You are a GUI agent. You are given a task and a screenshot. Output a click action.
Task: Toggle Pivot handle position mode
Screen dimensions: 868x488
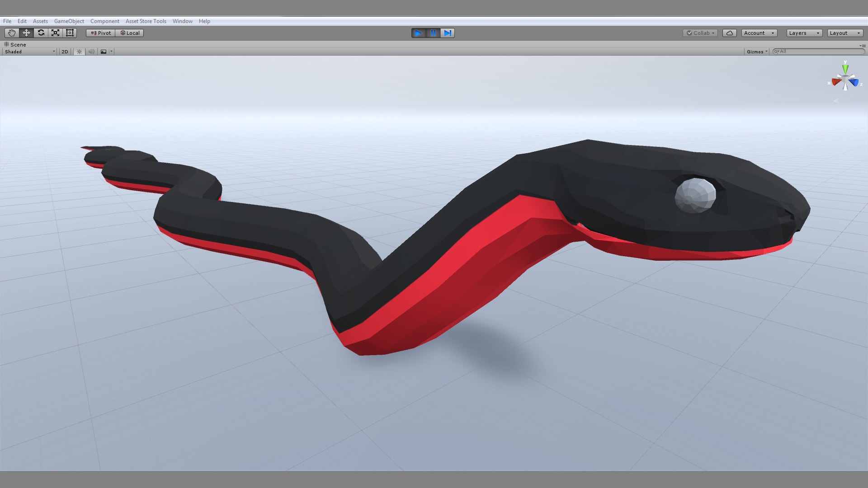pyautogui.click(x=101, y=33)
